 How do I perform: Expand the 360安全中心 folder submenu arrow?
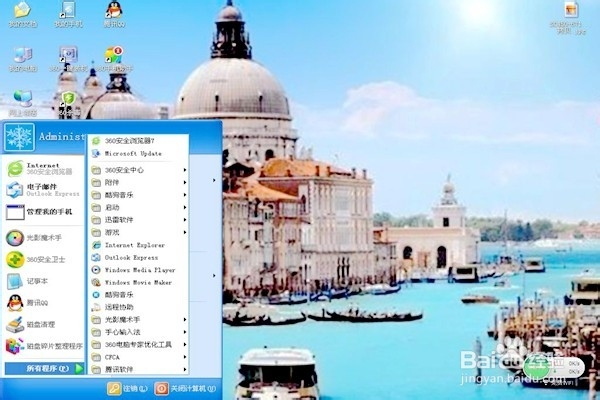(x=185, y=170)
